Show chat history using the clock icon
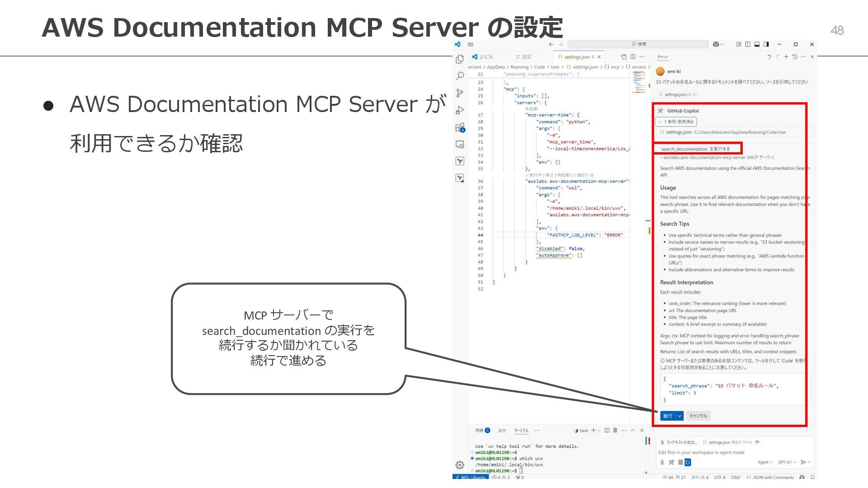 click(x=795, y=57)
